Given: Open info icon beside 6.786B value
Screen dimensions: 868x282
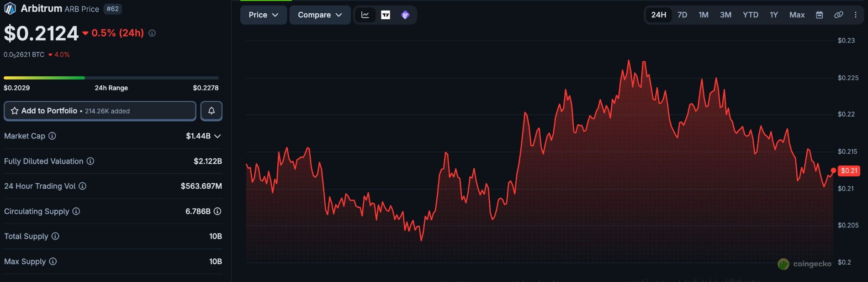Looking at the screenshot, I should coord(218,211).
